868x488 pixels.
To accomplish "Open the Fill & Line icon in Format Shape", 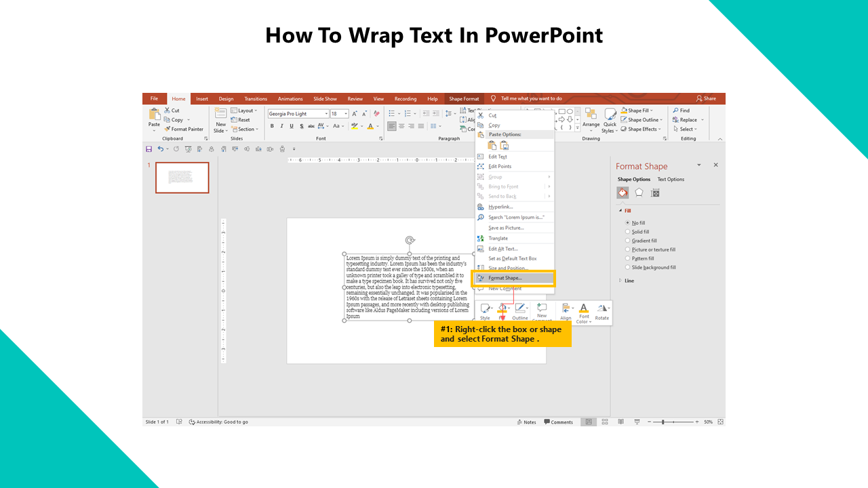I will tap(623, 193).
